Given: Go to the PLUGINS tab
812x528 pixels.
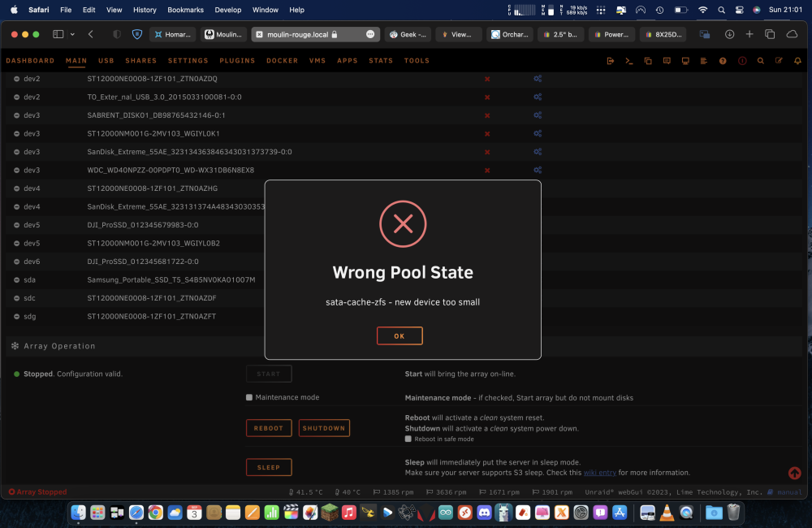Looking at the screenshot, I should pyautogui.click(x=237, y=61).
